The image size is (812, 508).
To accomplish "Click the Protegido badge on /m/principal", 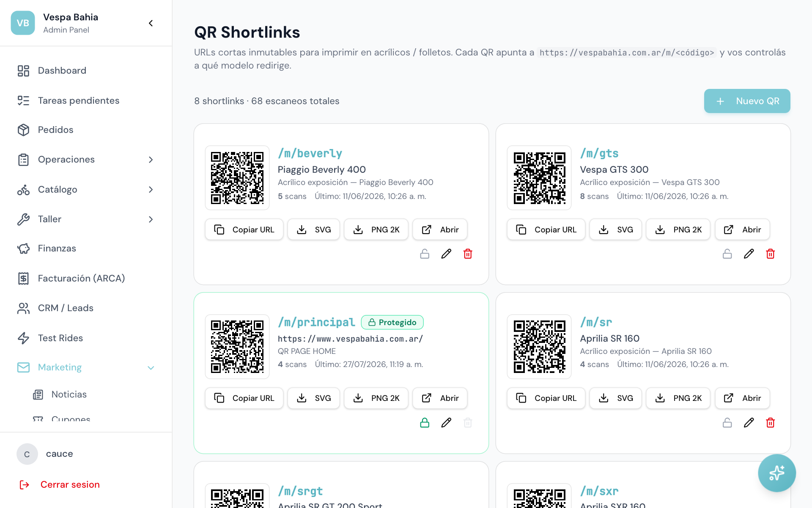I will pyautogui.click(x=392, y=322).
